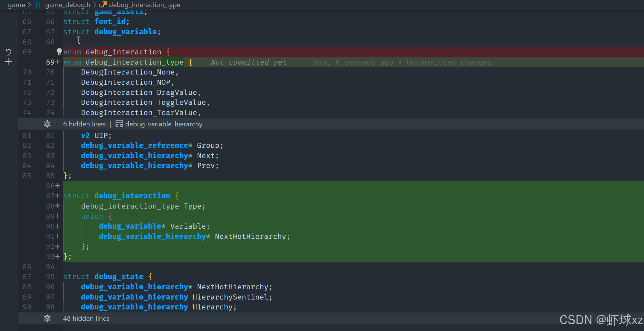This screenshot has height=331, width=644.
Task: Click 'You, 6 seconds ago' blame annotation
Action: coord(353,62)
